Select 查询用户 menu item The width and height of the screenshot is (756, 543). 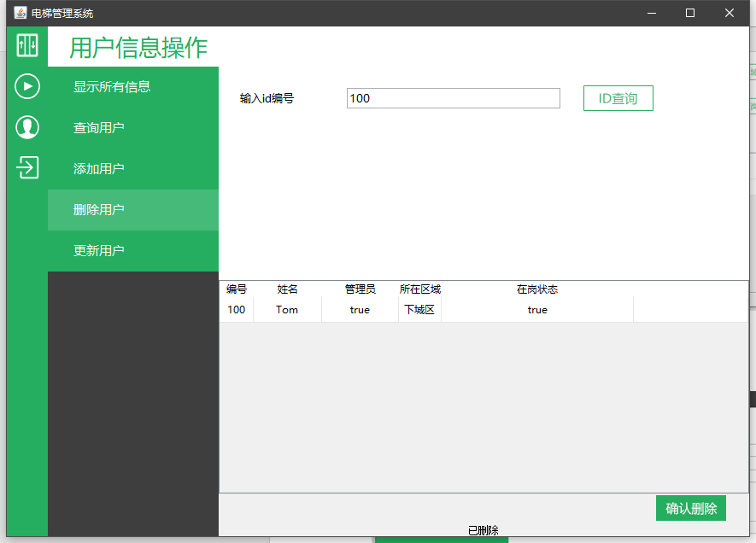pos(133,128)
